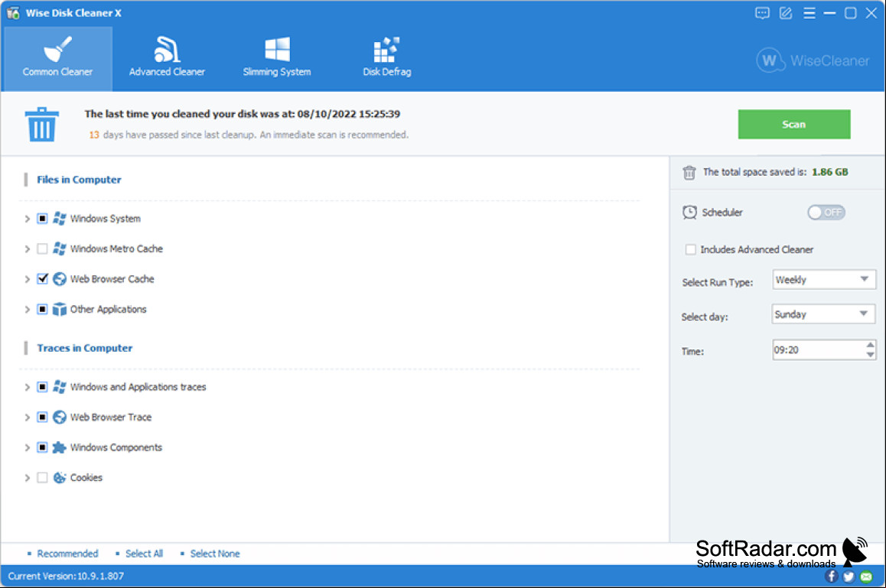Image resolution: width=886 pixels, height=588 pixels.
Task: Toggle the Windows System checkbox
Action: tap(42, 219)
